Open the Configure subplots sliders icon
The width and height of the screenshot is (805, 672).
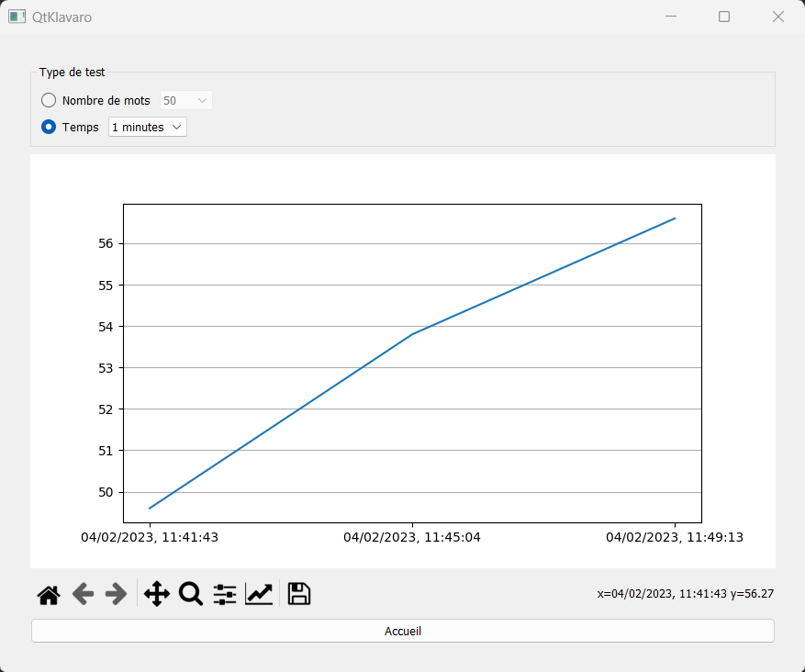click(225, 595)
